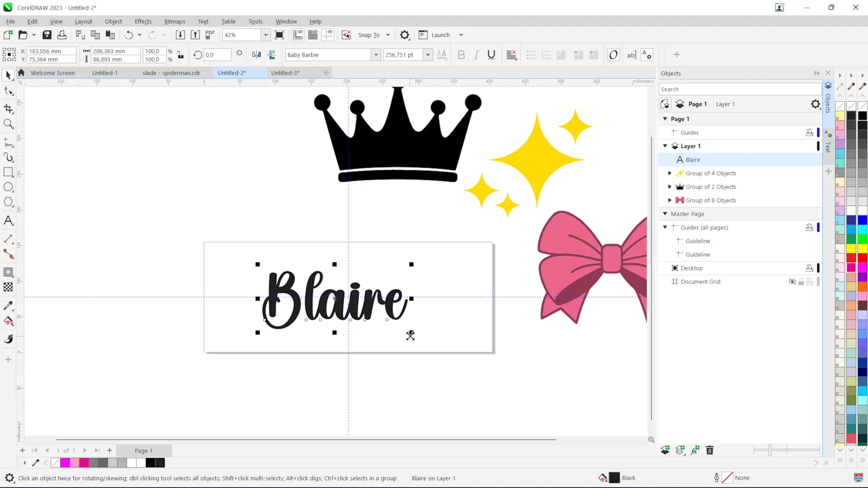Toggle Bold text formatting
Screen dimensions: 868x488
pyautogui.click(x=461, y=55)
